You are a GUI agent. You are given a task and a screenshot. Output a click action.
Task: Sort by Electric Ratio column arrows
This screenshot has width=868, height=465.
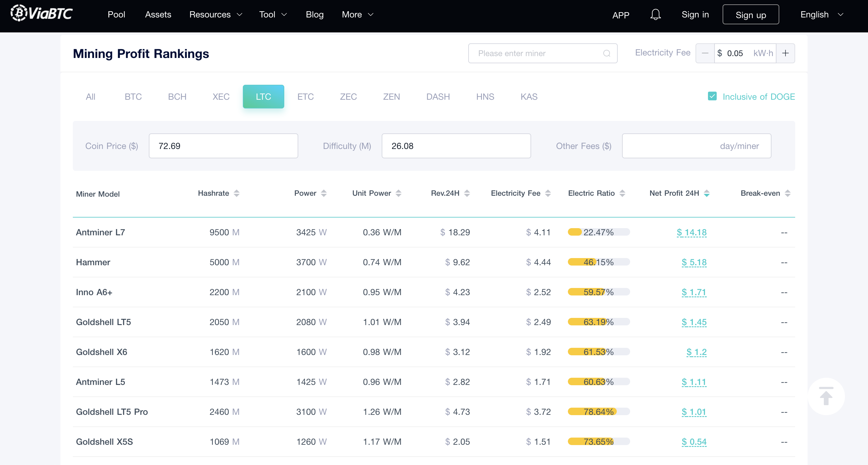tap(622, 193)
